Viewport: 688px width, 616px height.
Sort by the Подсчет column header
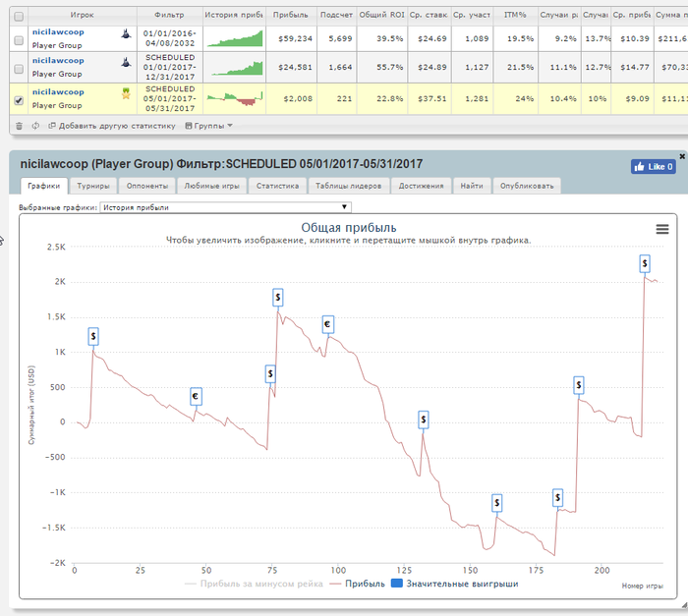pos(336,15)
